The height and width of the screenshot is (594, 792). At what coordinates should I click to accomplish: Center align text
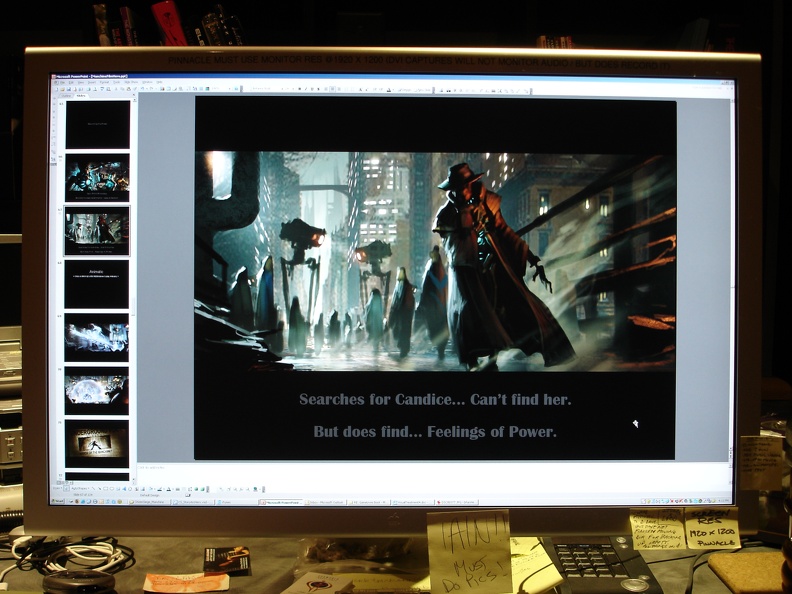click(x=332, y=89)
